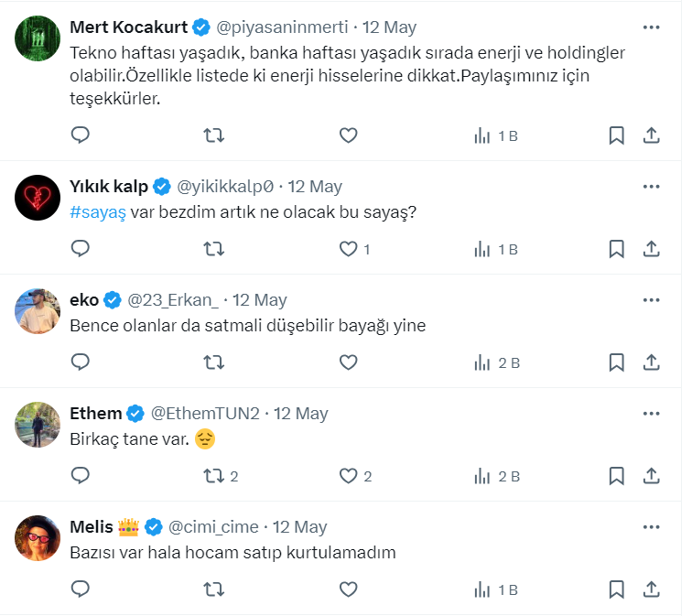The image size is (692, 616).
Task: Bookmark Melis's tweet
Action: pos(617,589)
